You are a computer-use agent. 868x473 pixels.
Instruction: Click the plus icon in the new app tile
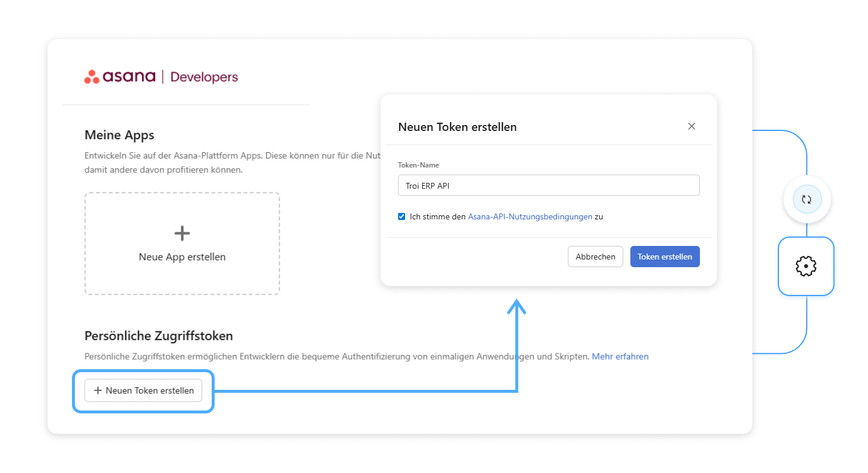coord(182,234)
